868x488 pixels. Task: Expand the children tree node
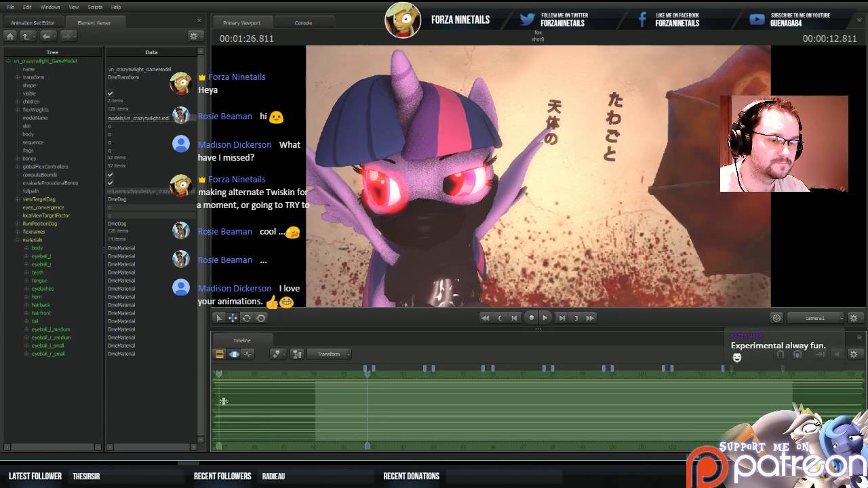[18, 102]
